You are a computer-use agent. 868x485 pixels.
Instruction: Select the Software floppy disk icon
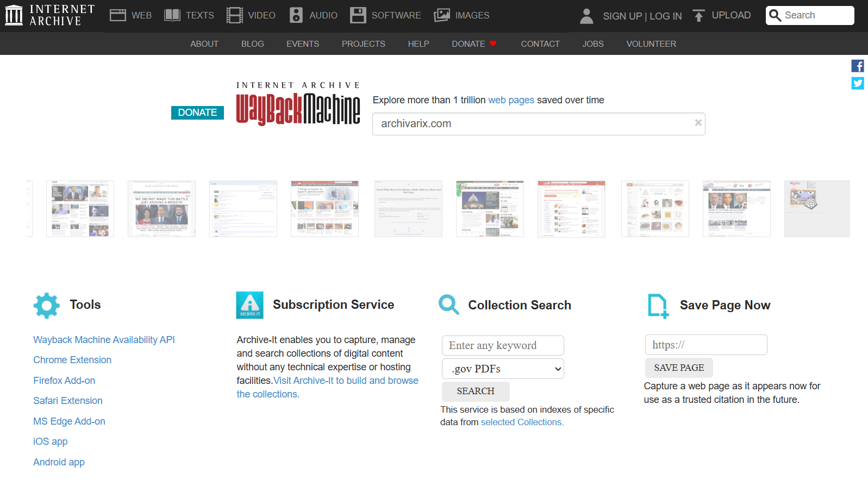tap(358, 15)
